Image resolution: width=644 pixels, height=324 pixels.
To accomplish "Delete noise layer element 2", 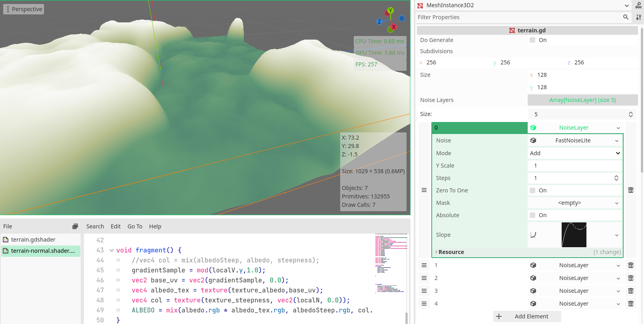I will 631,278.
